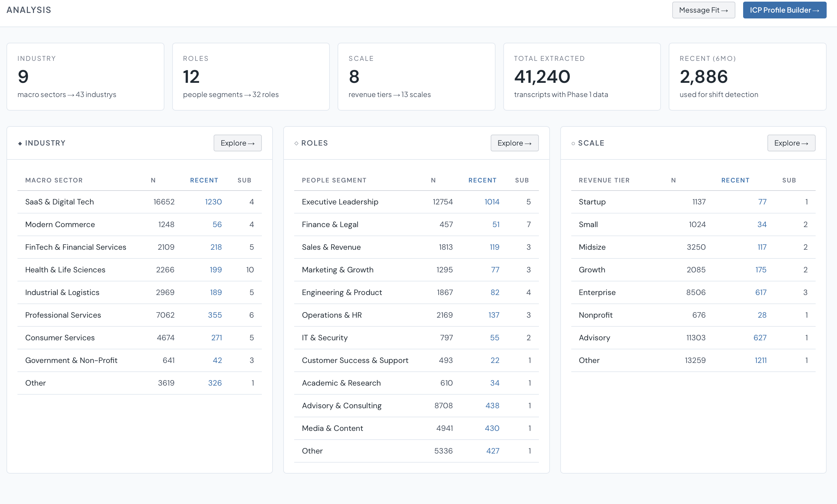The image size is (837, 504).
Task: Click recent value 1211 in Scale Other row
Action: pos(761,360)
